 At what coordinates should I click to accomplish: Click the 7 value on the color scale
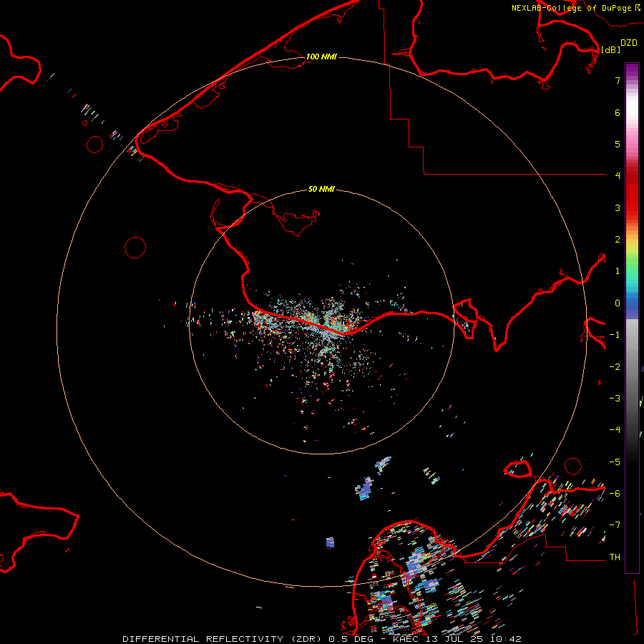(x=618, y=80)
